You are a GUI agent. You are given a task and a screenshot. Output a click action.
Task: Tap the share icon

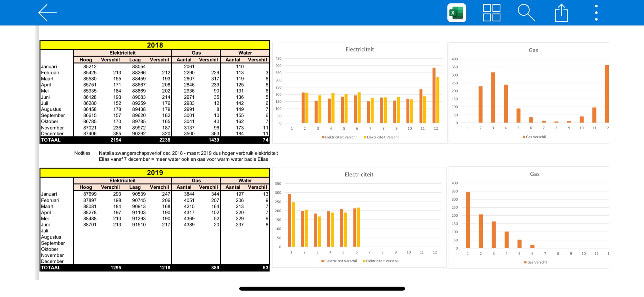(561, 13)
